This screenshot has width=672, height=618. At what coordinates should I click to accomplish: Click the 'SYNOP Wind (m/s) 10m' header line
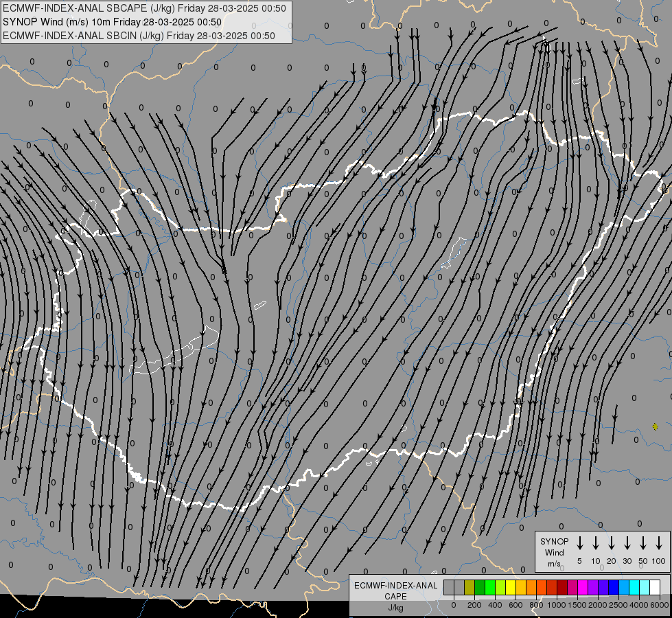(x=112, y=22)
